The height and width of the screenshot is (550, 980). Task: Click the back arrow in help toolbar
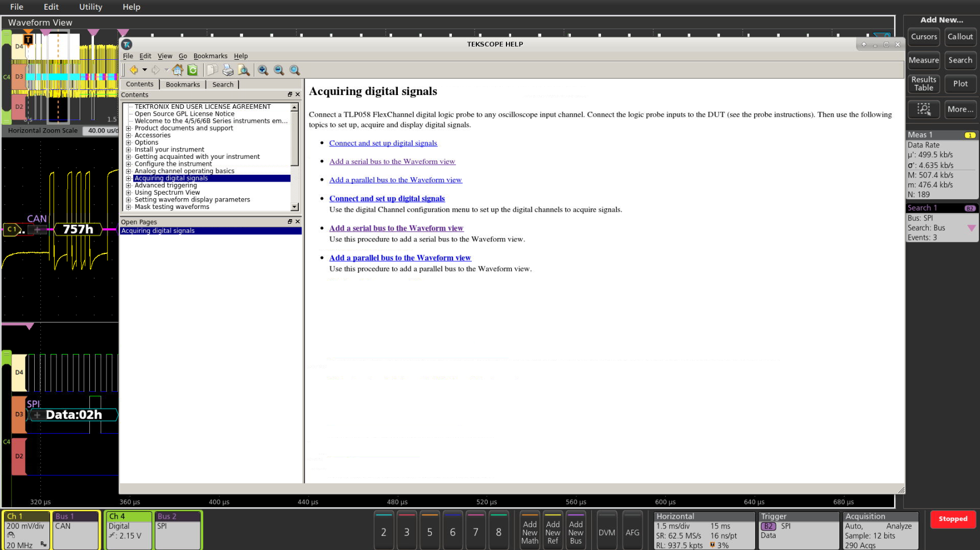click(x=134, y=70)
